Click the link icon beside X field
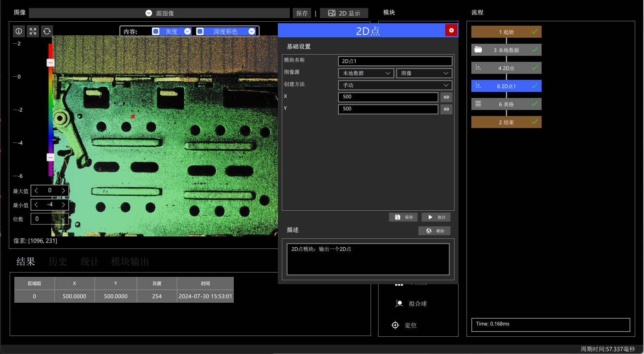Viewport: 644px width, 354px height. click(446, 97)
